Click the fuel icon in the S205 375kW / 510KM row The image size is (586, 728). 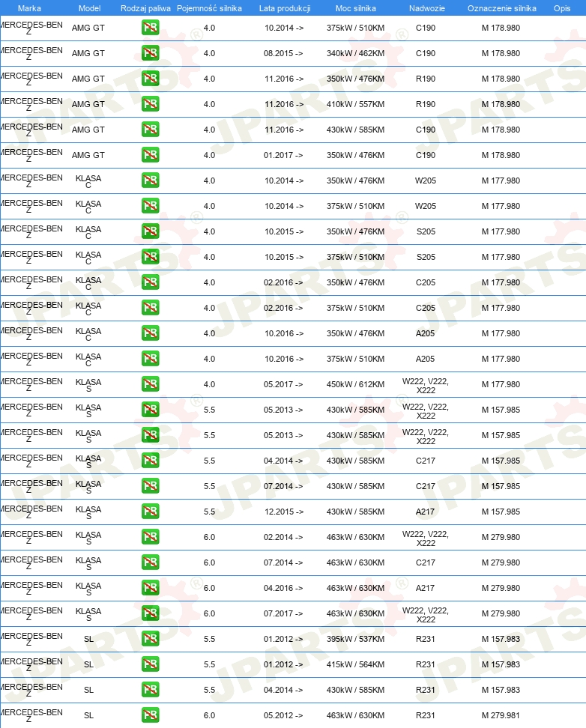click(x=150, y=257)
